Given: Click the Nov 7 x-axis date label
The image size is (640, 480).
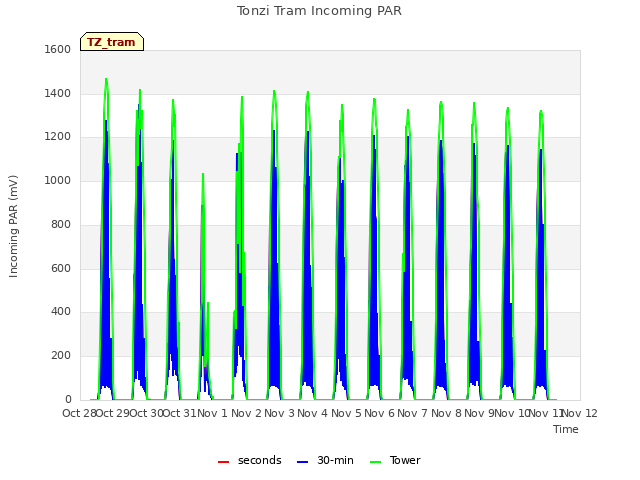Looking at the screenshot, I should coord(412,413).
